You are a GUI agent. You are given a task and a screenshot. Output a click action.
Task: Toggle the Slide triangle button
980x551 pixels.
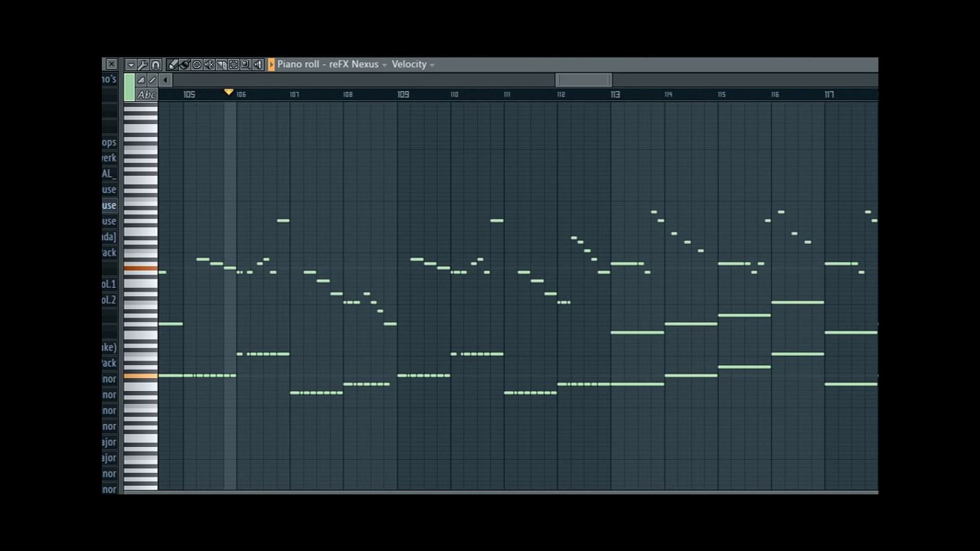141,80
